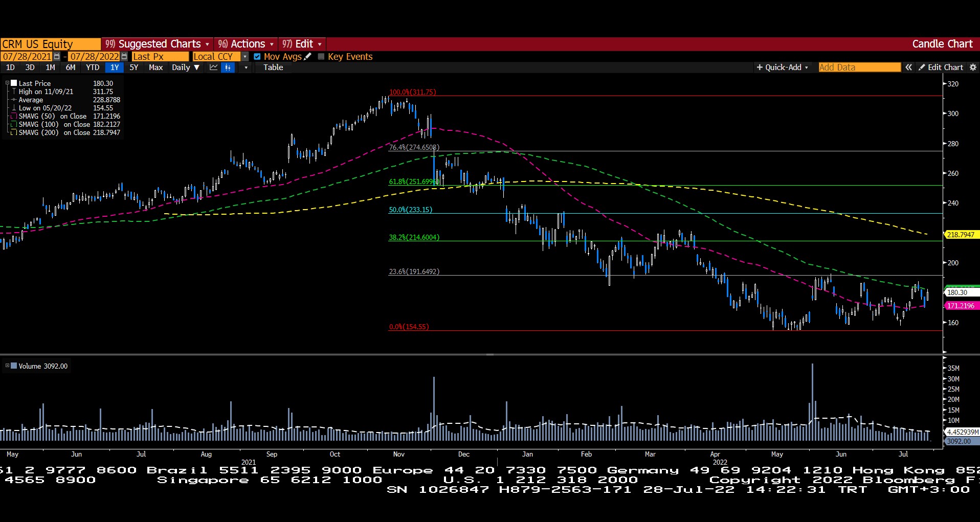Click the Last Price white color swatch

tap(14, 83)
